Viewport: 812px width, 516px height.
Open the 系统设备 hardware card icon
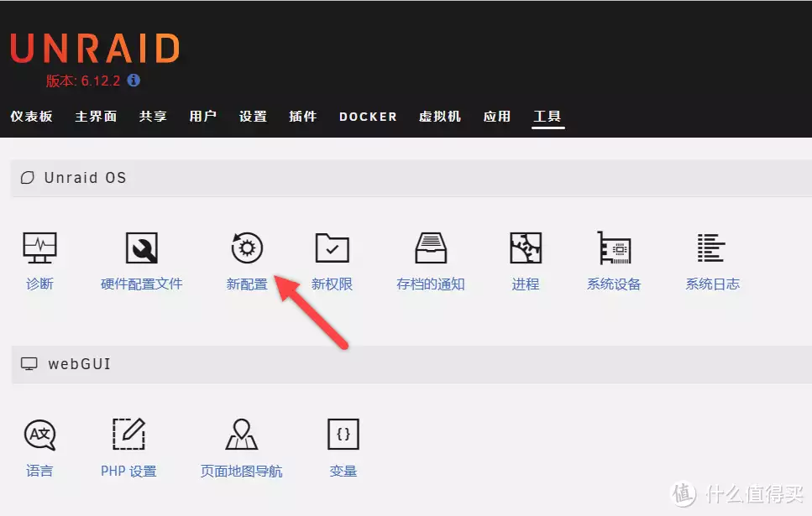[x=614, y=248]
